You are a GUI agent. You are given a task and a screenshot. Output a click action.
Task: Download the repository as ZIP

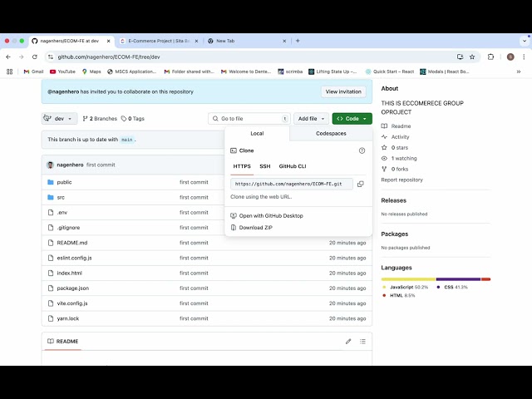pyautogui.click(x=252, y=228)
